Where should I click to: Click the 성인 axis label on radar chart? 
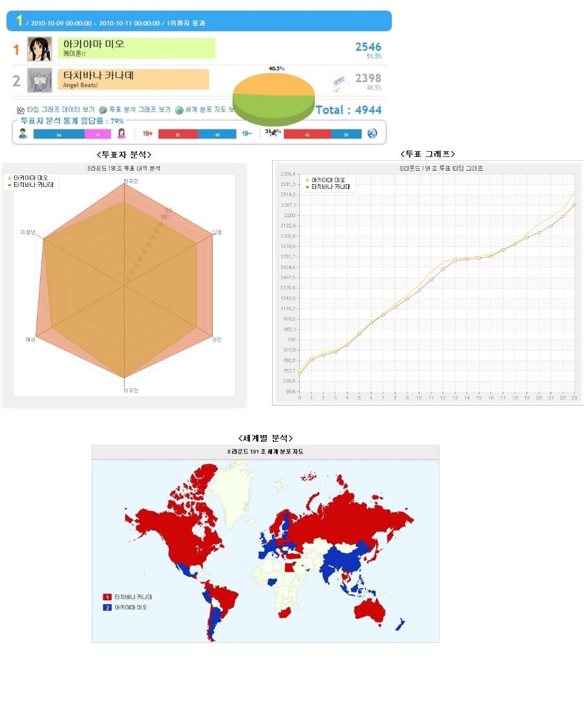pyautogui.click(x=217, y=339)
